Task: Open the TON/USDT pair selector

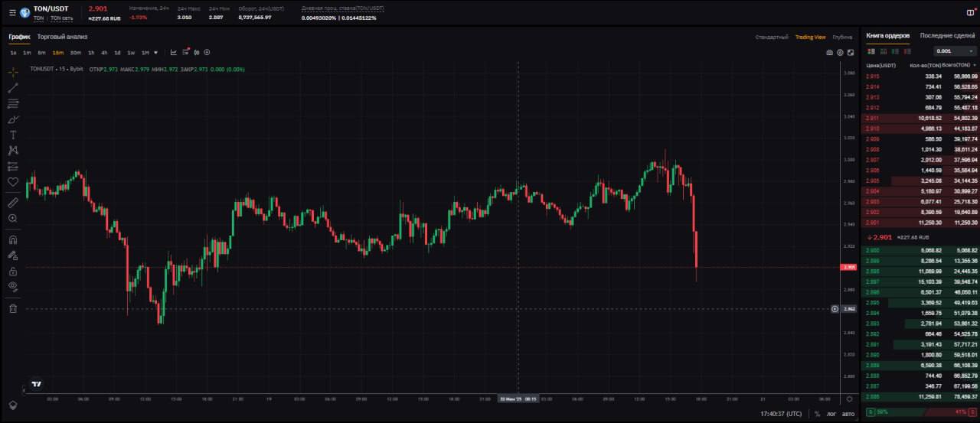Action: (51, 9)
